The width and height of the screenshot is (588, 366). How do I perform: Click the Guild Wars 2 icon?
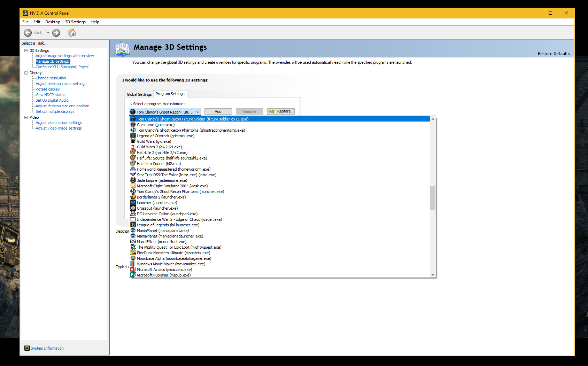coord(133,147)
